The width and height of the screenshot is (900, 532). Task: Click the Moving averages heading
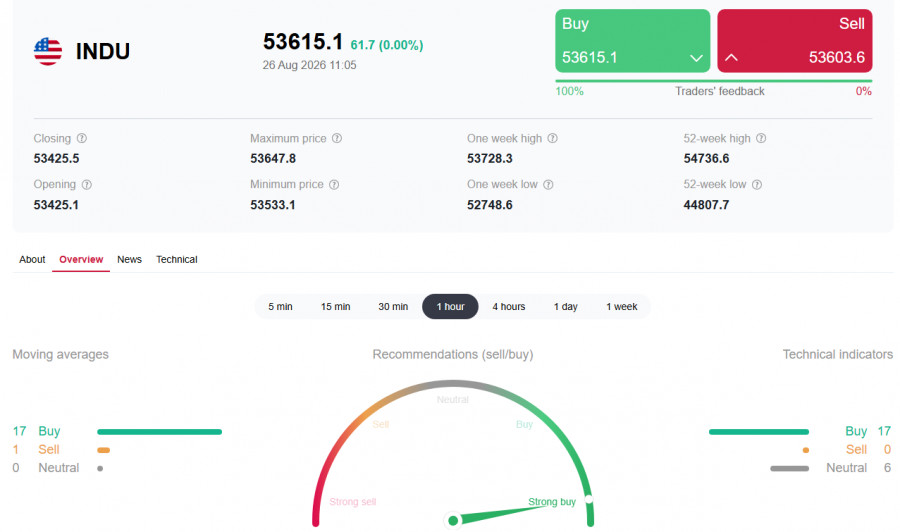pyautogui.click(x=60, y=355)
